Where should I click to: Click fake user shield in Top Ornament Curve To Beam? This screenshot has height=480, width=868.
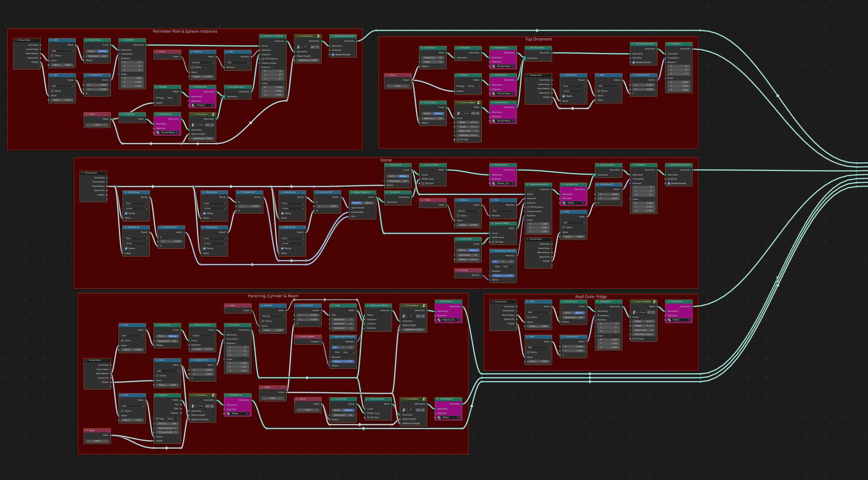[x=477, y=113]
